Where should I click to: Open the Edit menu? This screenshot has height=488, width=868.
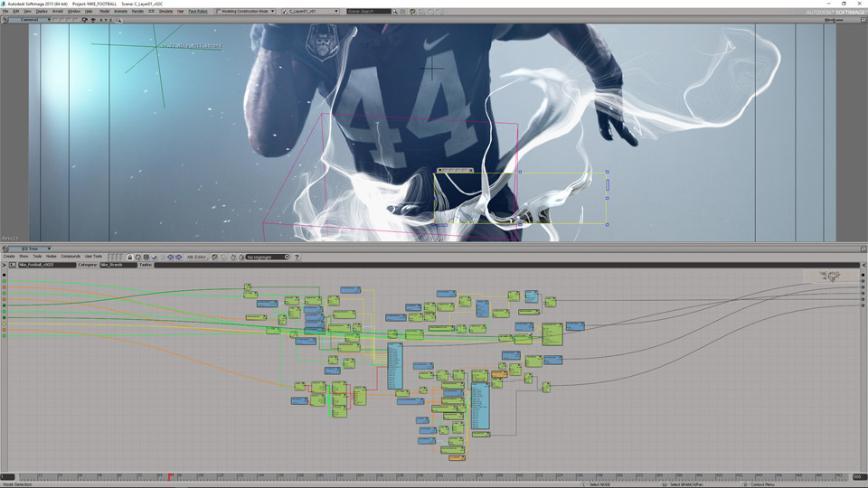point(15,11)
